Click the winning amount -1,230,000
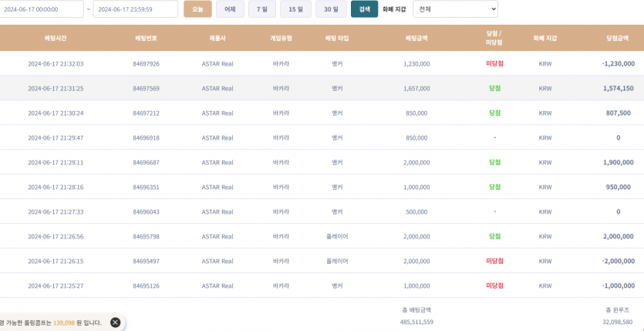 (618, 63)
